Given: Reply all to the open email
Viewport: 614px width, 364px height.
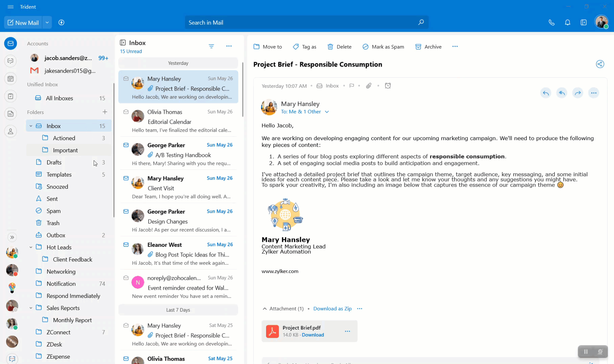Looking at the screenshot, I should [562, 93].
